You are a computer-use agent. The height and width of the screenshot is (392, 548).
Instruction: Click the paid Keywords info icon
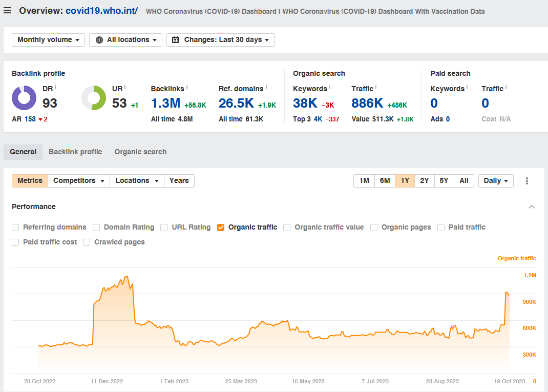[x=467, y=87]
